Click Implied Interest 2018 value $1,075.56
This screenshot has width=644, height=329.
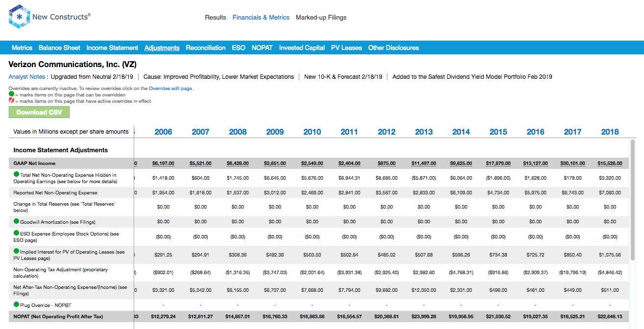(610, 255)
